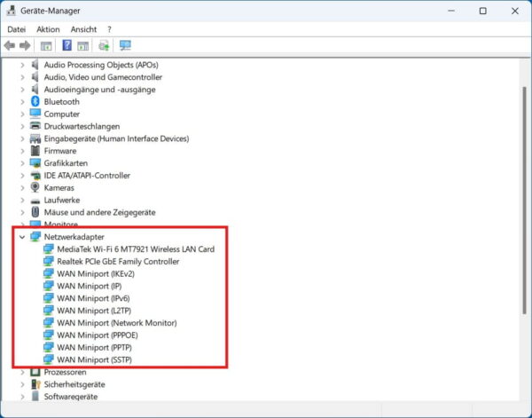Viewport: 532px width, 418px height.
Task: Click the vertical scrollbar thumb
Action: click(x=525, y=201)
